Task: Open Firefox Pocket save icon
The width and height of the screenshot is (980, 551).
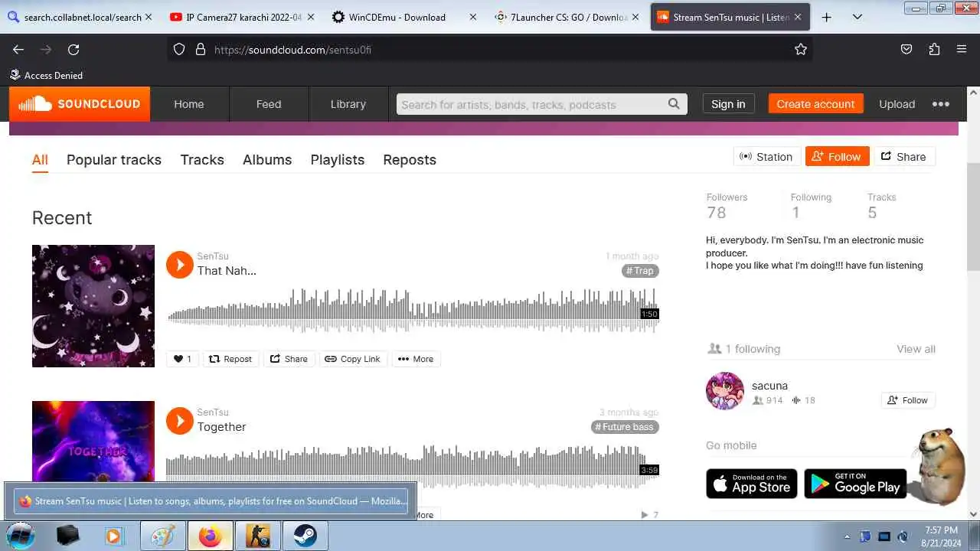Action: point(906,49)
